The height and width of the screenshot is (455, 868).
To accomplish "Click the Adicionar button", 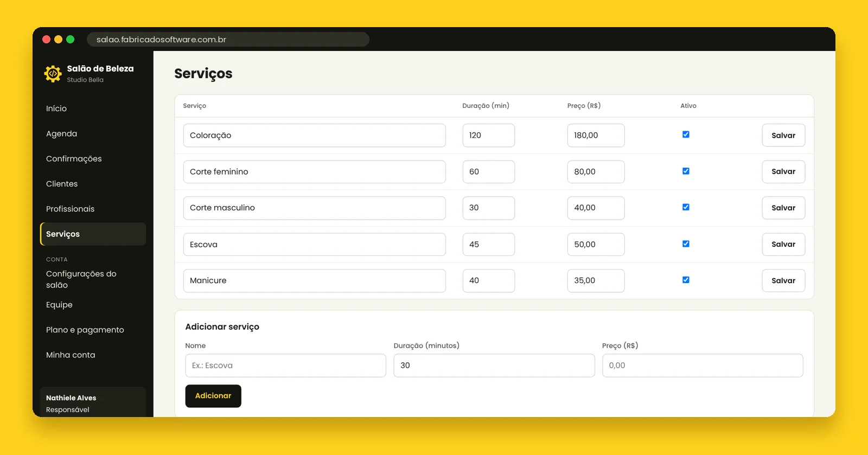I will click(x=213, y=396).
